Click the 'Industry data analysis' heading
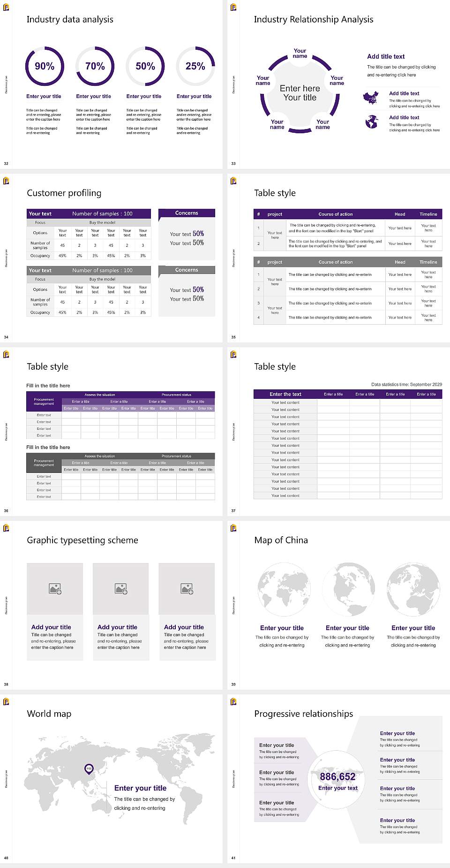Screen dimensions: 450x868 pos(70,19)
